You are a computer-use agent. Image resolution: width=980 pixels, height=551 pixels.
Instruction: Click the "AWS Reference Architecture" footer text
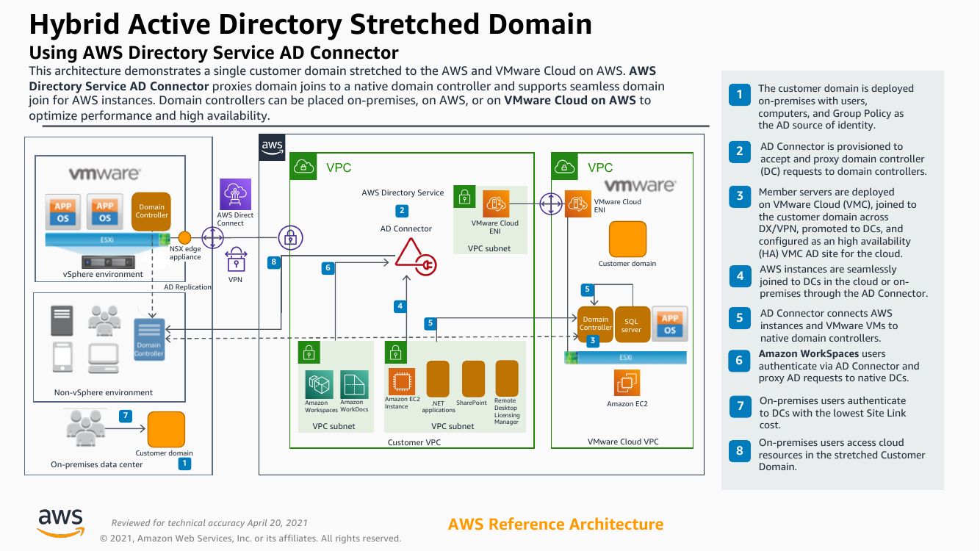[x=555, y=524]
